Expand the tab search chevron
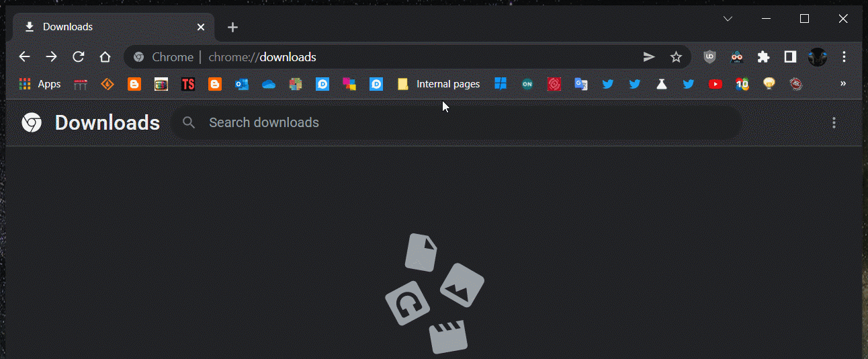The width and height of the screenshot is (868, 359). (728, 19)
